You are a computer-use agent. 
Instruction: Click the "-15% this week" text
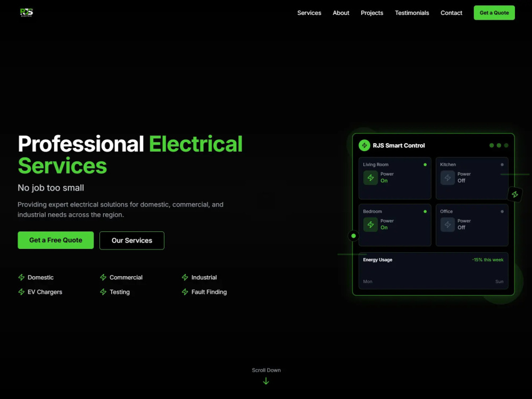(x=487, y=260)
